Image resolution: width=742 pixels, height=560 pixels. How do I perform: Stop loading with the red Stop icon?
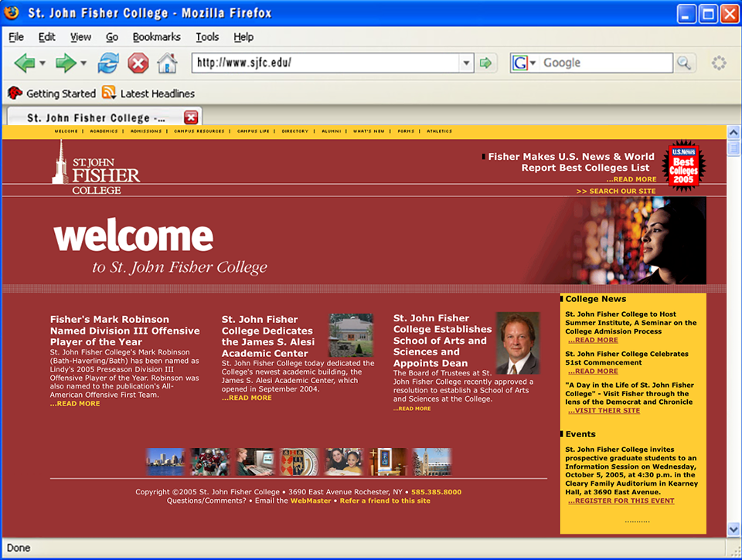tap(138, 63)
